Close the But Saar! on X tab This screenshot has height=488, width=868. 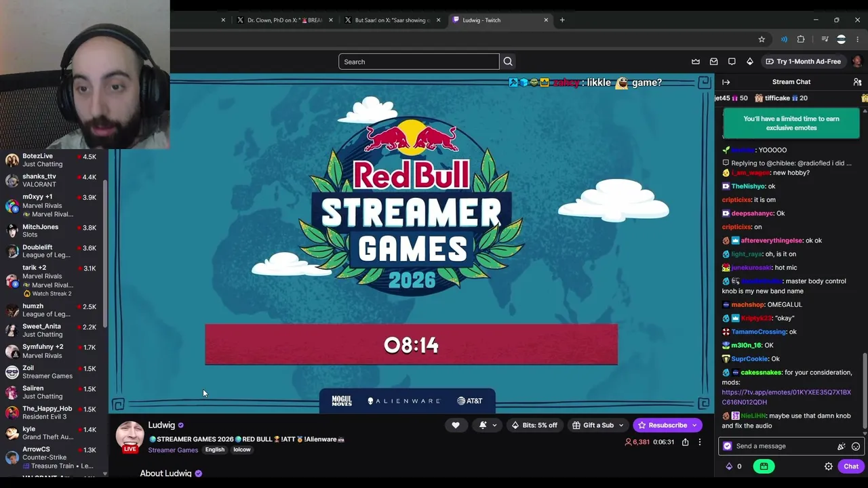[438, 20]
